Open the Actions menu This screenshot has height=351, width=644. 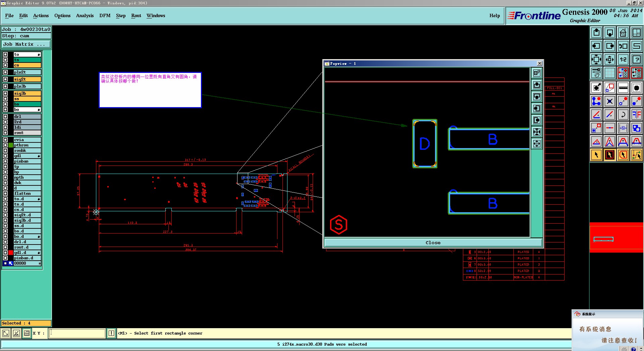(41, 15)
